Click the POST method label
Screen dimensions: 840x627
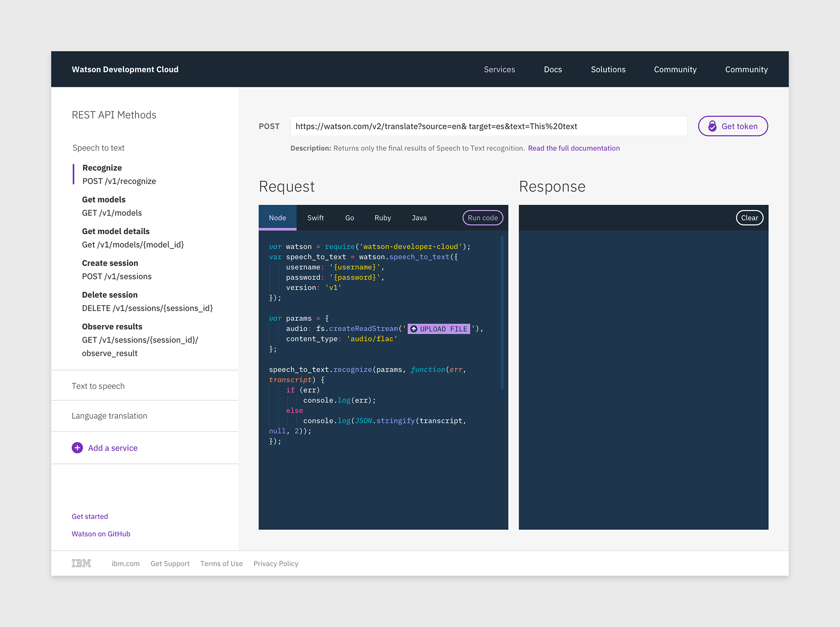tap(269, 126)
